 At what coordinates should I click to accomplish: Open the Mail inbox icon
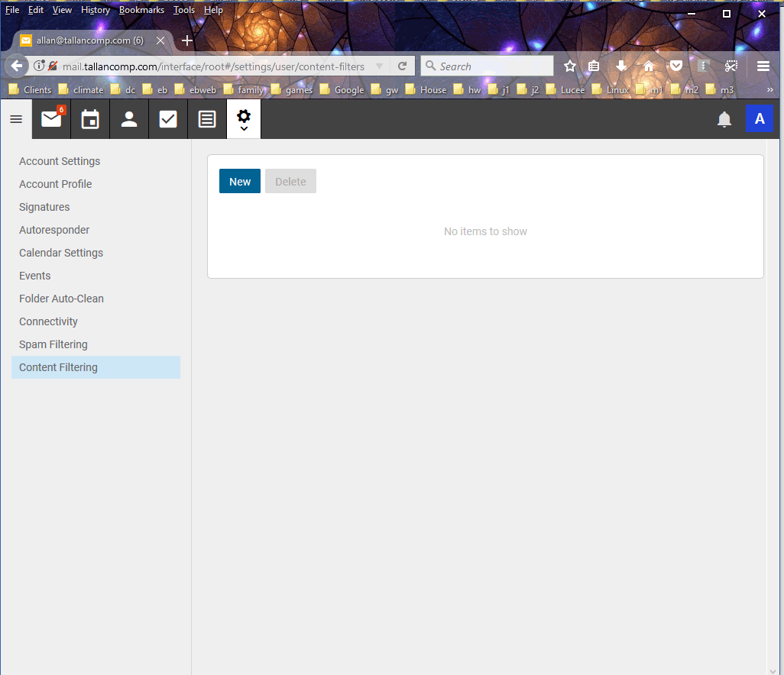(51, 119)
